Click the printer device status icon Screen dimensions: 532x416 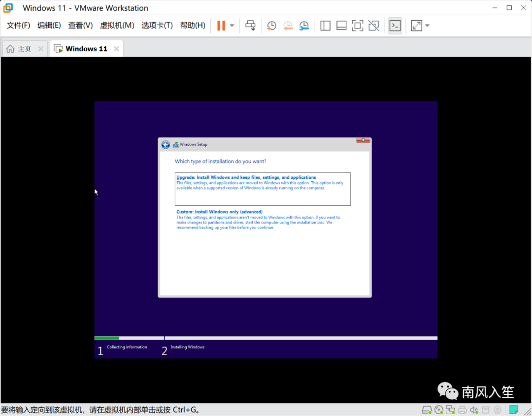tap(462, 410)
